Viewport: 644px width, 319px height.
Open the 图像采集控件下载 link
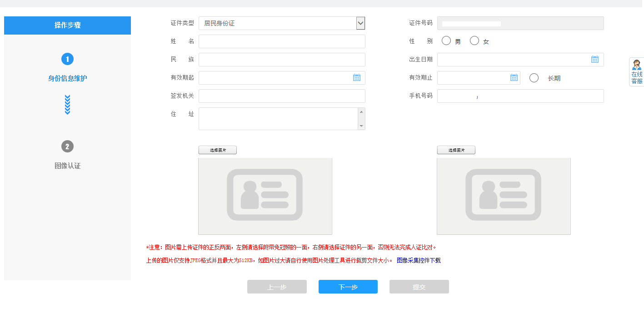click(x=418, y=261)
